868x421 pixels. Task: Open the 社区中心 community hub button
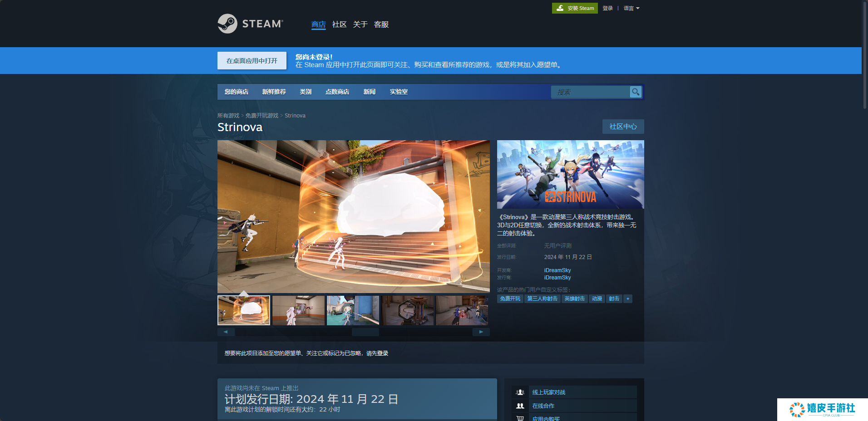[623, 127]
